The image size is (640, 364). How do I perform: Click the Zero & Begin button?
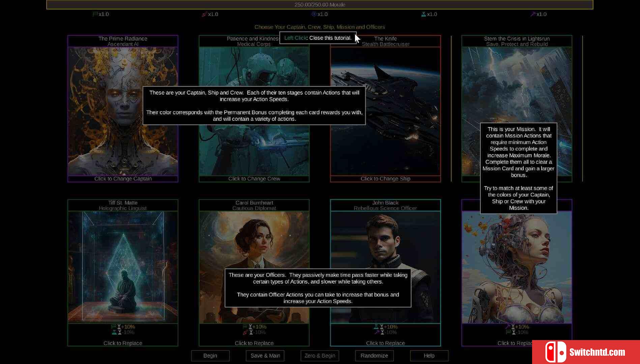(x=320, y=356)
